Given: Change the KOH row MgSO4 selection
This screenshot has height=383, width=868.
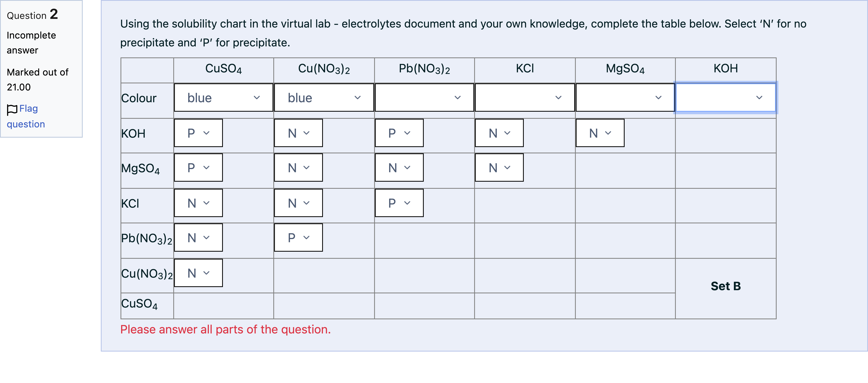Looking at the screenshot, I should tap(600, 133).
